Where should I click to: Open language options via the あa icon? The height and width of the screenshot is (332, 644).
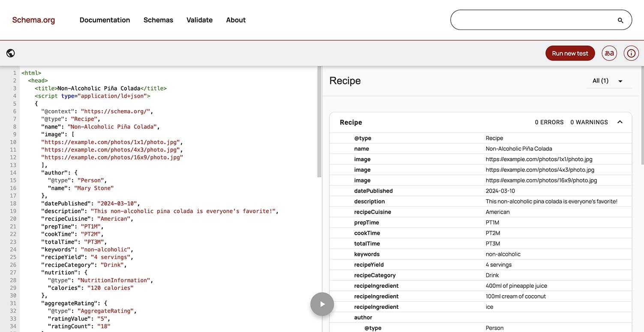point(609,53)
